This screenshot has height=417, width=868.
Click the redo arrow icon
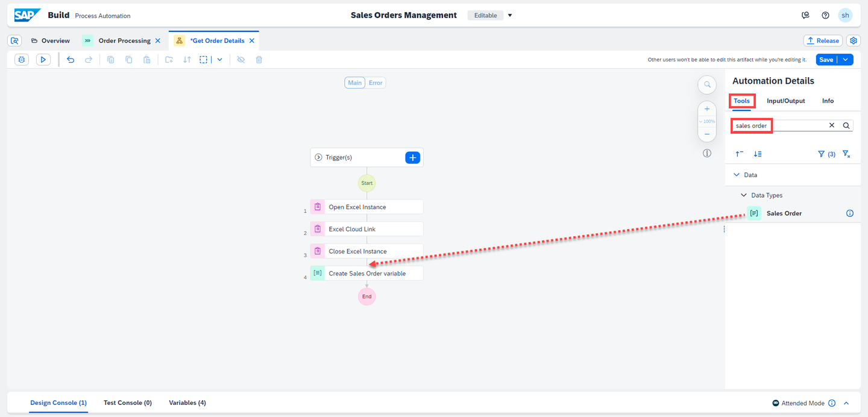point(89,60)
